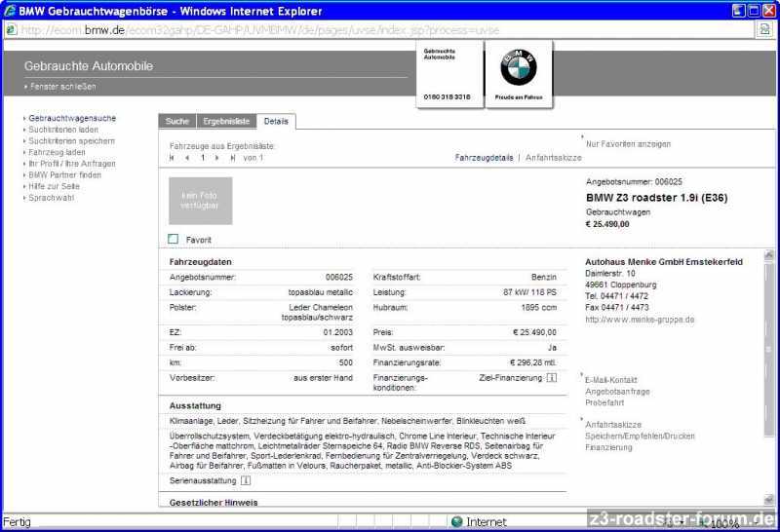Expand Sprachwahl in left sidebar
Viewport: 780px width, 532px height.
point(51,198)
